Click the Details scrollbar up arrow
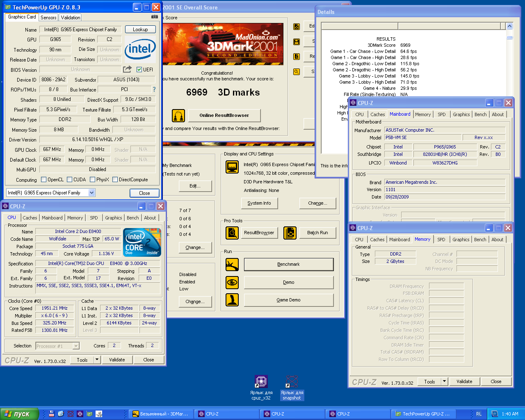Image resolution: width=525 pixels, height=420 pixels. click(x=509, y=26)
